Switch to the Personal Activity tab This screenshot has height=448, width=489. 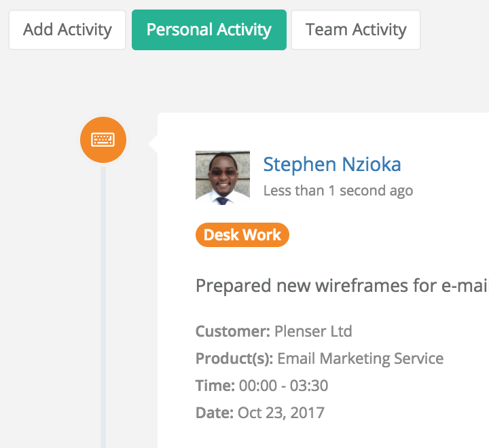click(x=209, y=30)
